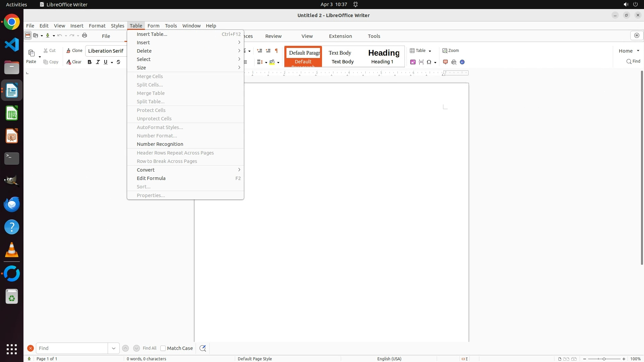The image size is (644, 362).
Task: Click the Find All button
Action: coord(149,348)
